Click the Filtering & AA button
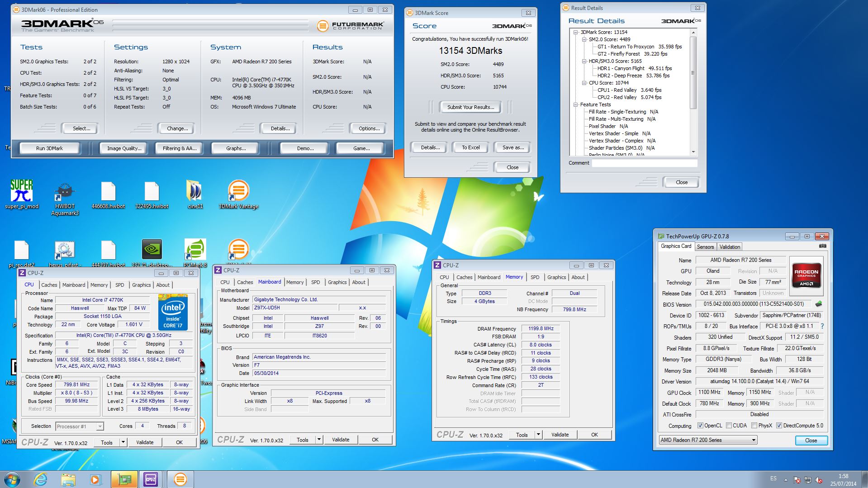The image size is (868, 488). (180, 148)
